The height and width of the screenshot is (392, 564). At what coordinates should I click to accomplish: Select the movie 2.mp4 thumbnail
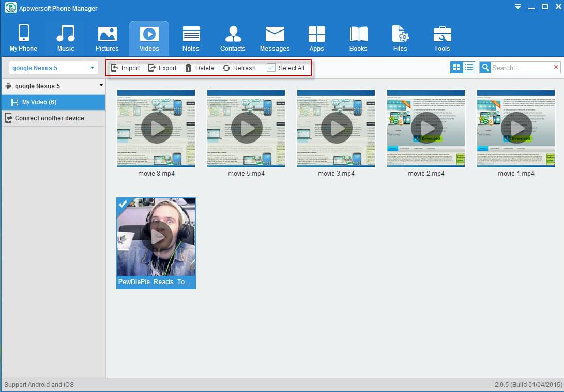426,128
